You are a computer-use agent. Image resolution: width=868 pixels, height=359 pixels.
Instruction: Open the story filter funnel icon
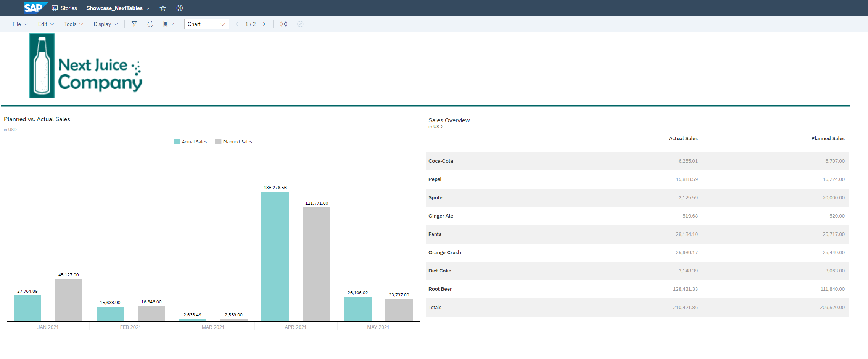[134, 24]
